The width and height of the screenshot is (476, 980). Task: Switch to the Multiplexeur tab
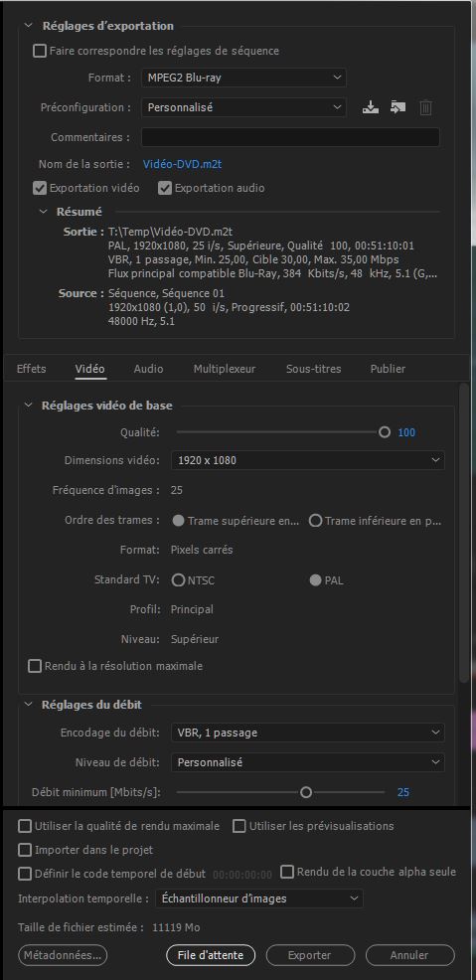click(x=225, y=369)
